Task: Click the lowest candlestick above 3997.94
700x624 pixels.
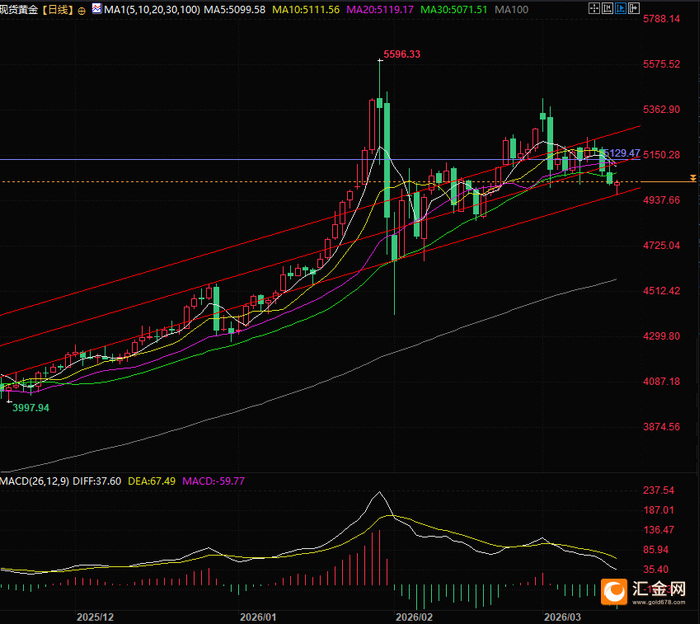Action: 8,392
